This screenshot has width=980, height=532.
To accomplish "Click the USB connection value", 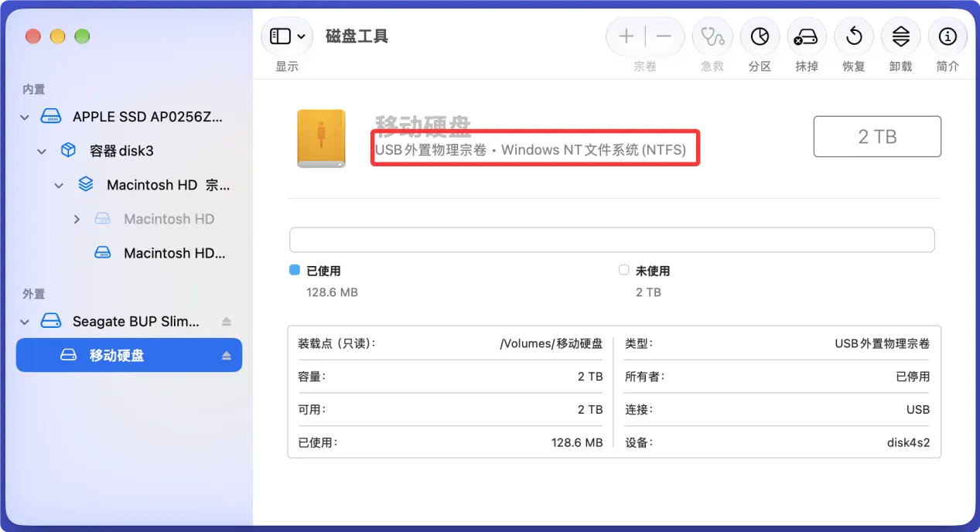I will pos(918,410).
